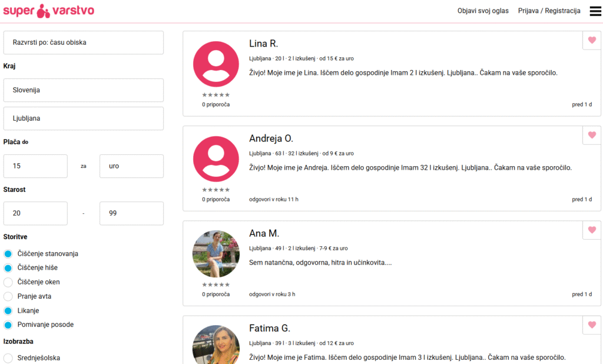603x364 pixels.
Task: Open the Slovenija country dropdown
Action: coord(84,90)
